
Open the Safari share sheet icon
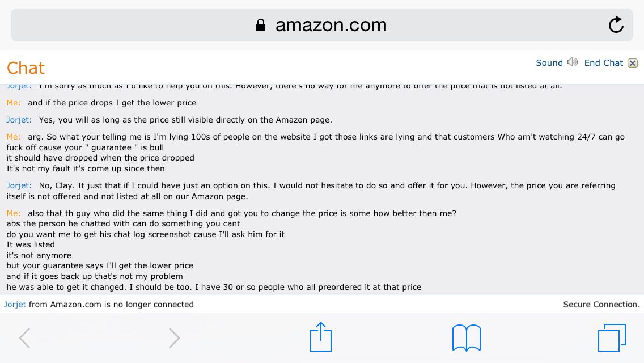click(x=320, y=337)
